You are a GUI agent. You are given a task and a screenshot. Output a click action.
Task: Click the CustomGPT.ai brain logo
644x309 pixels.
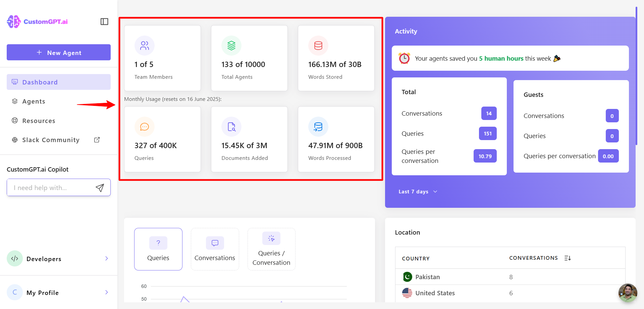pos(14,22)
